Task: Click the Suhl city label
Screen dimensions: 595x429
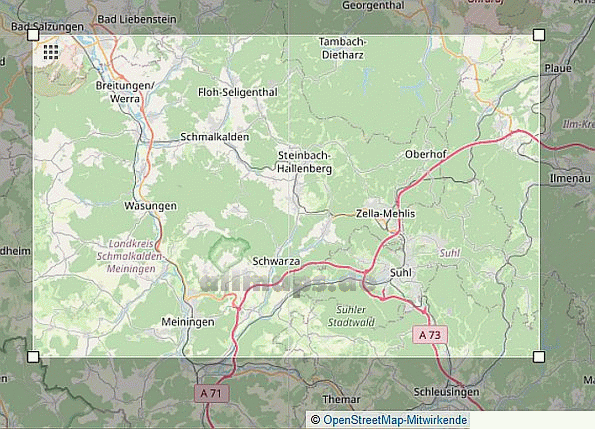Action: click(x=401, y=273)
